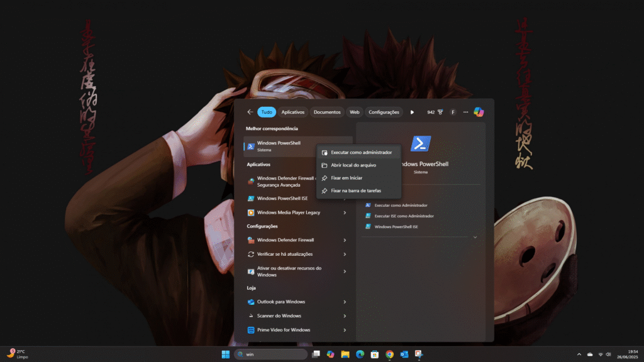Show more filter tabs with the arrow
Screen dimensions: 644x362
coord(412,112)
